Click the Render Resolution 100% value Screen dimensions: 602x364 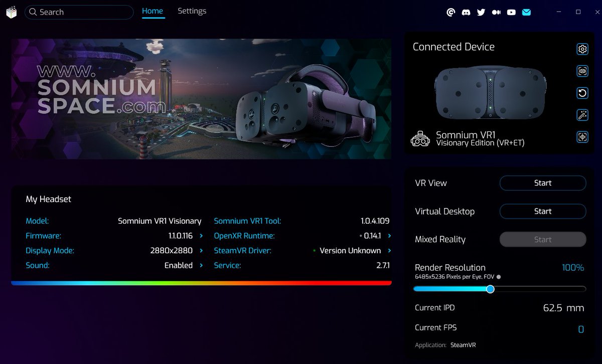(573, 268)
